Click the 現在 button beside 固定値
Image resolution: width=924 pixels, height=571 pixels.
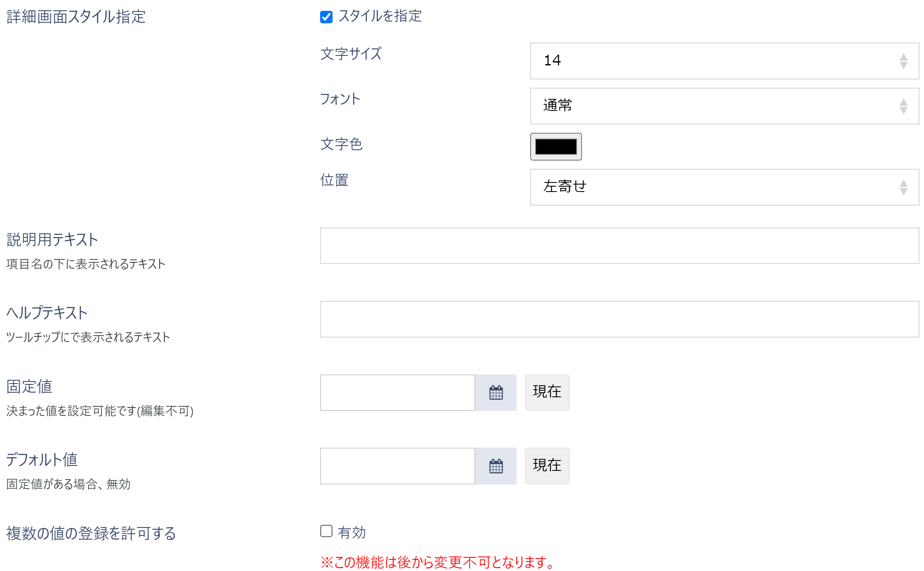(x=547, y=392)
